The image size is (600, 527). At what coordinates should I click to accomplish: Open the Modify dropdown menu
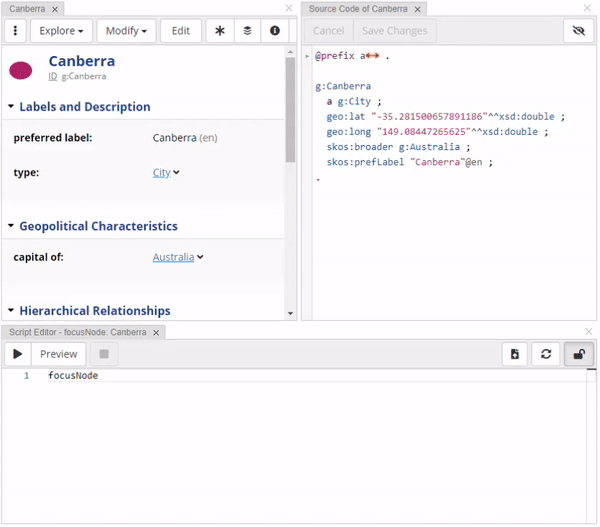click(x=126, y=31)
